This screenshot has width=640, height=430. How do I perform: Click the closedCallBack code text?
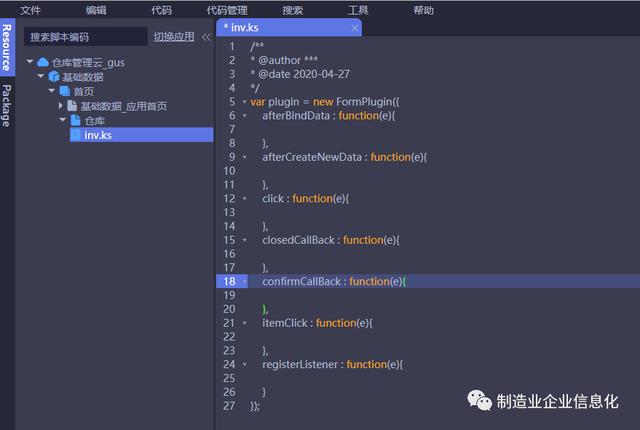click(x=298, y=240)
